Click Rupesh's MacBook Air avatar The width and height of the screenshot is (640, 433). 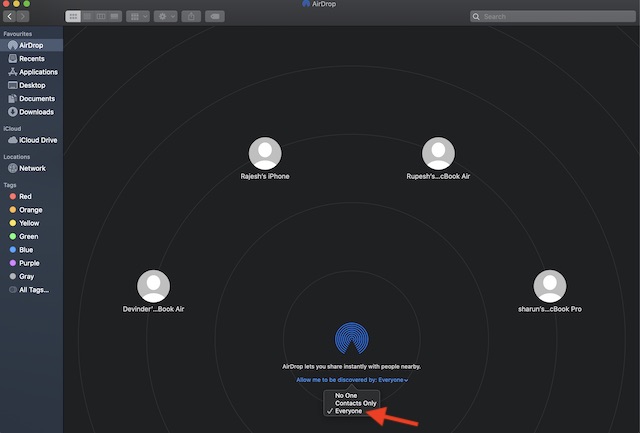(x=438, y=153)
